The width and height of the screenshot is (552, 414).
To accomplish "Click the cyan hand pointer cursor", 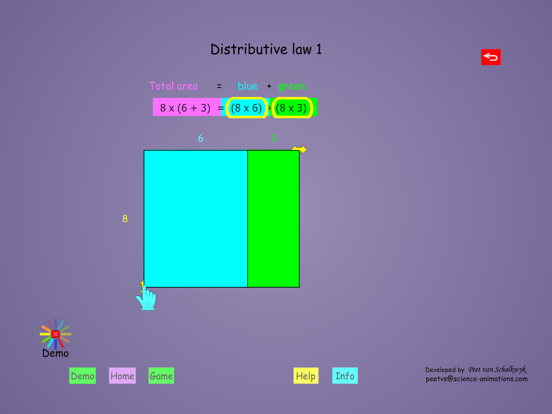I will point(146,298).
